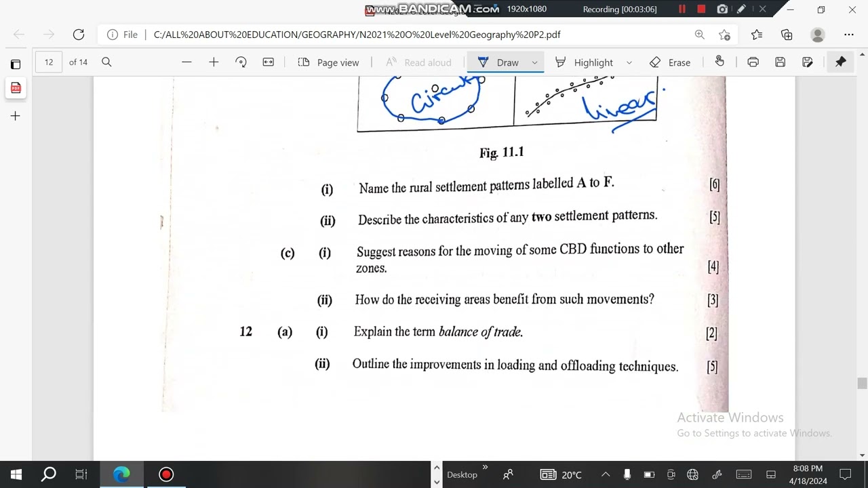This screenshot has width=868, height=488.
Task: Enable draw with touch
Action: coord(719,62)
